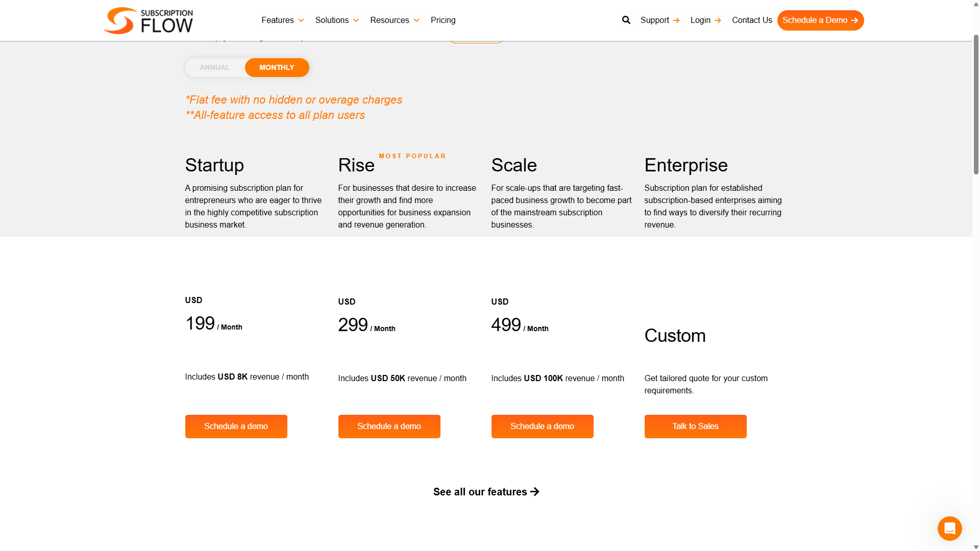Click arrow icon beside Support
Screen dimensions: 980x551
coord(676,20)
